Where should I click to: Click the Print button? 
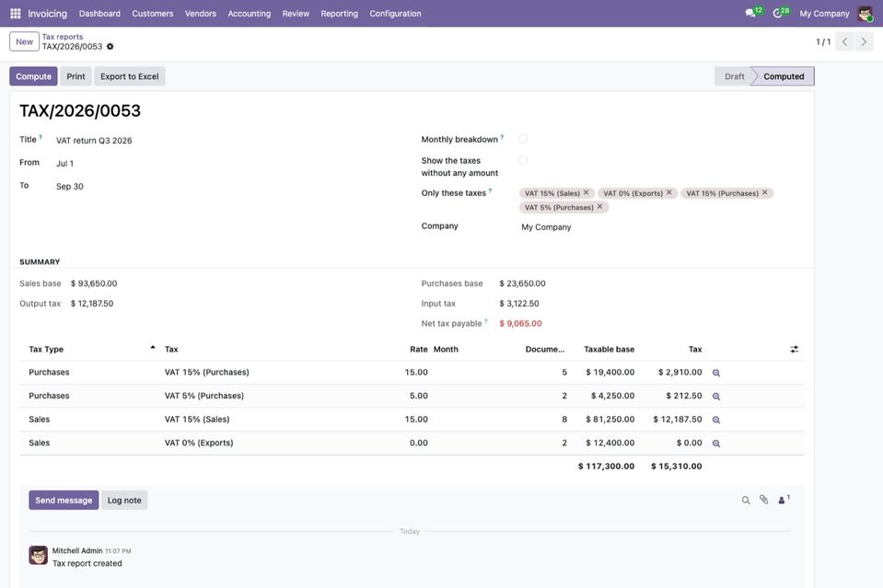pos(76,76)
